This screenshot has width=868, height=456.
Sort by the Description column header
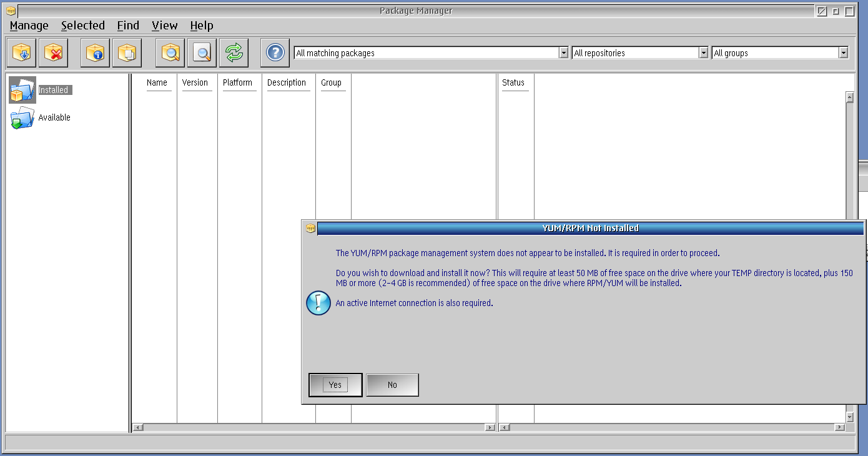pyautogui.click(x=287, y=82)
